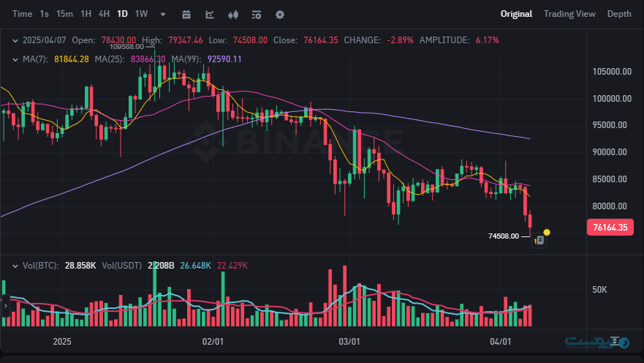
Task: Switch to the 15m interval
Action: [x=64, y=14]
